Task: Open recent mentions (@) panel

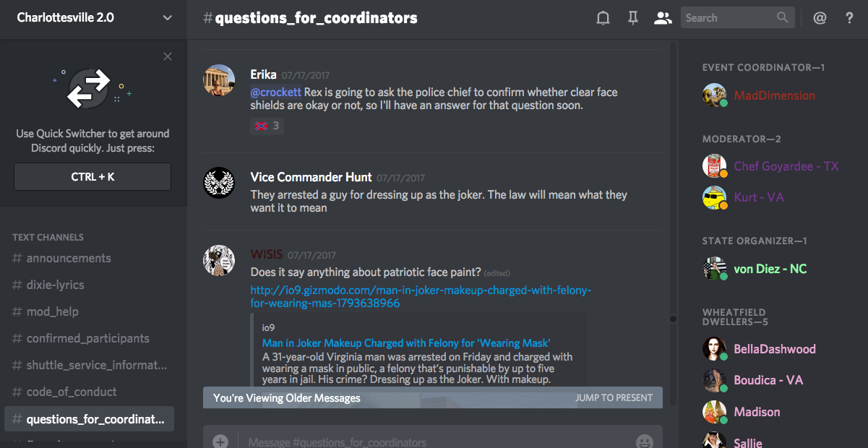Action: [820, 18]
